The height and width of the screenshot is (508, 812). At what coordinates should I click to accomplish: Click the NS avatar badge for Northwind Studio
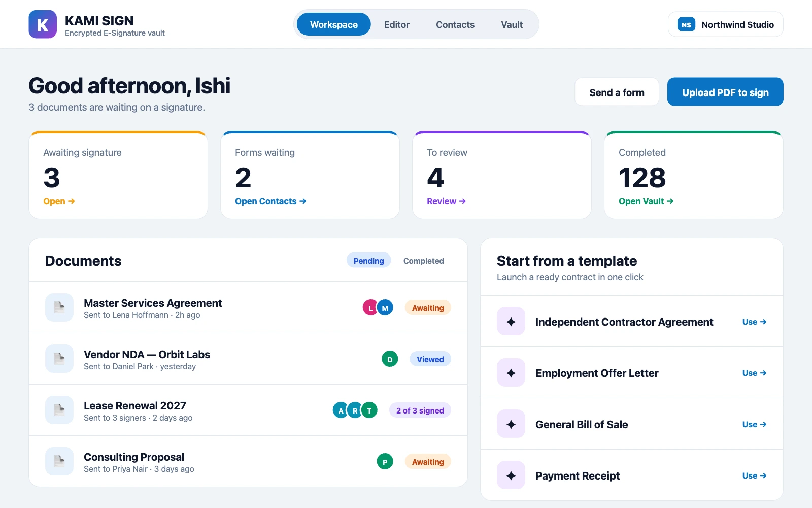(x=686, y=24)
